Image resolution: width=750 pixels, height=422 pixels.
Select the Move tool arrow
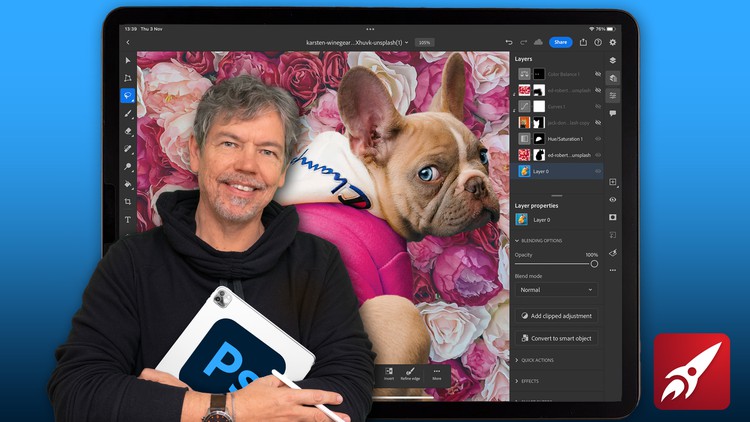pyautogui.click(x=128, y=59)
